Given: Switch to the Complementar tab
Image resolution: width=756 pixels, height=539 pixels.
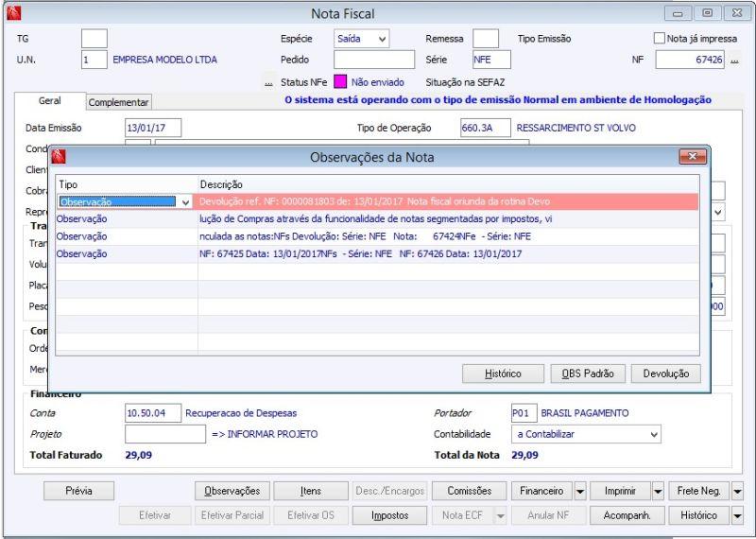Looking at the screenshot, I should pos(119,102).
